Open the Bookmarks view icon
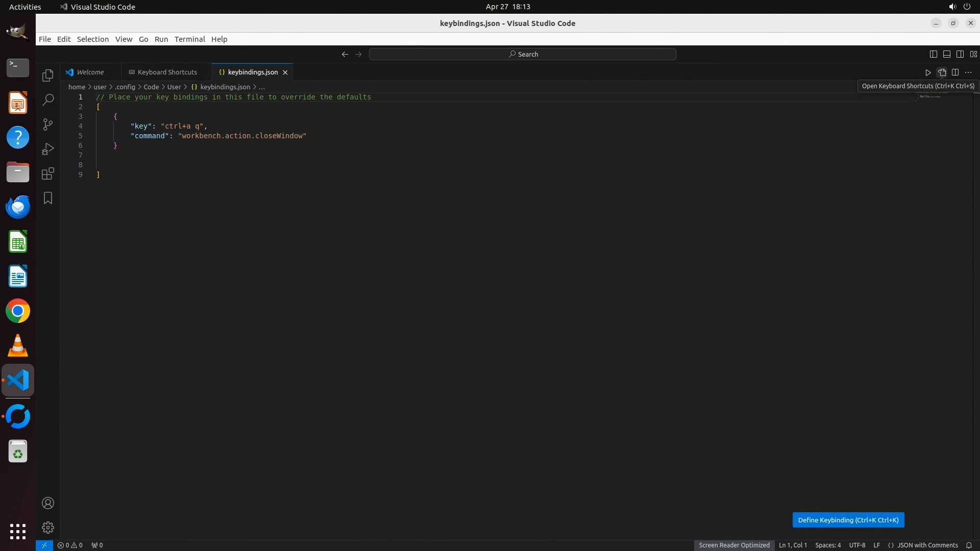980x551 pixels. point(48,198)
